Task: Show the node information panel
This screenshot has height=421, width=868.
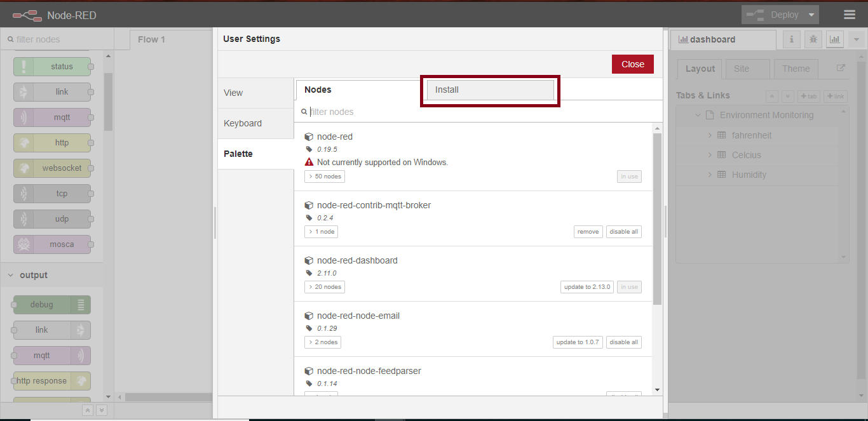Action: point(791,39)
